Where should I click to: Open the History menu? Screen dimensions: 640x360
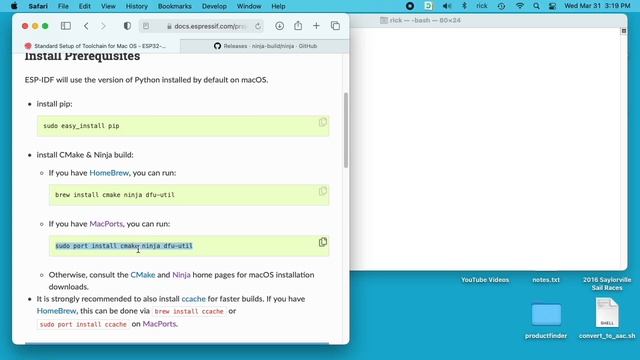136,6
